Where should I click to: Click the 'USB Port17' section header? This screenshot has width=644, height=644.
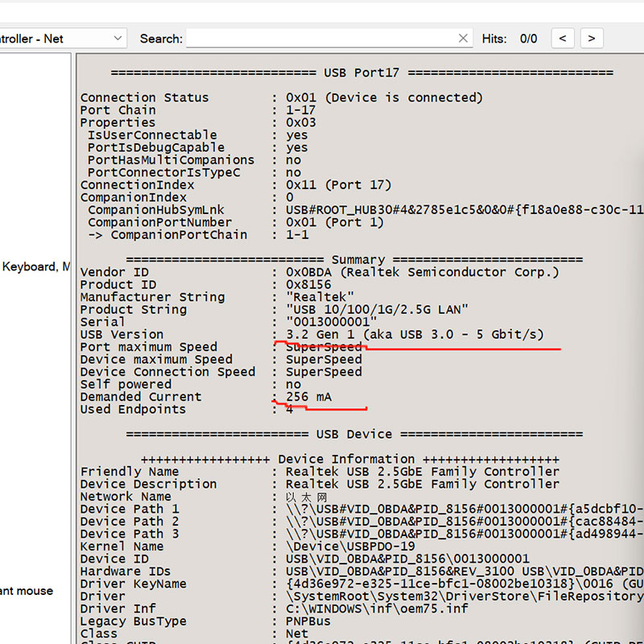click(361, 72)
